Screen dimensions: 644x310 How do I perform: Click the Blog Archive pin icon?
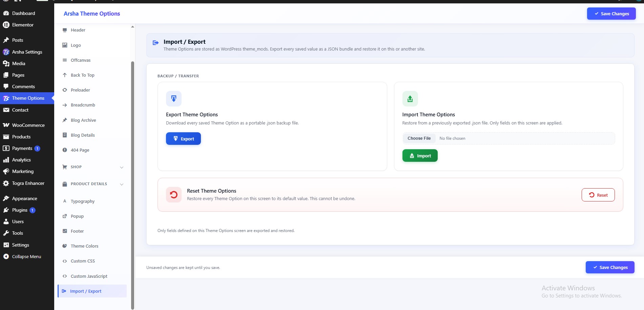65,120
